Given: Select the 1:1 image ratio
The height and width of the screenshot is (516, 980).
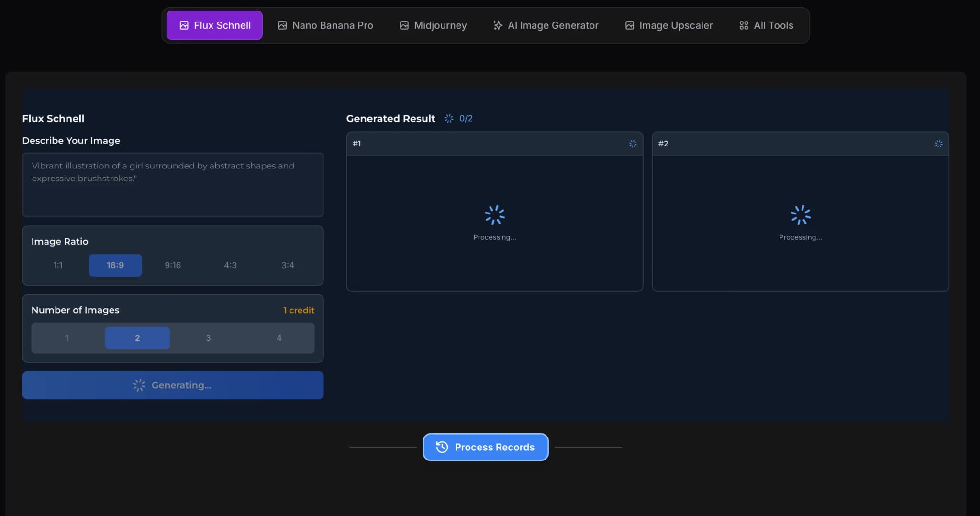Looking at the screenshot, I should (x=58, y=265).
